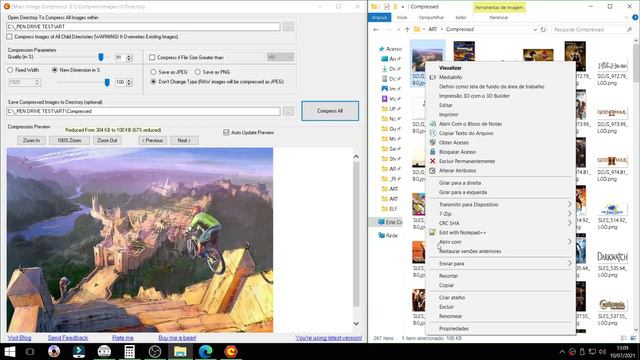Open the Visit Blog link

[19, 338]
